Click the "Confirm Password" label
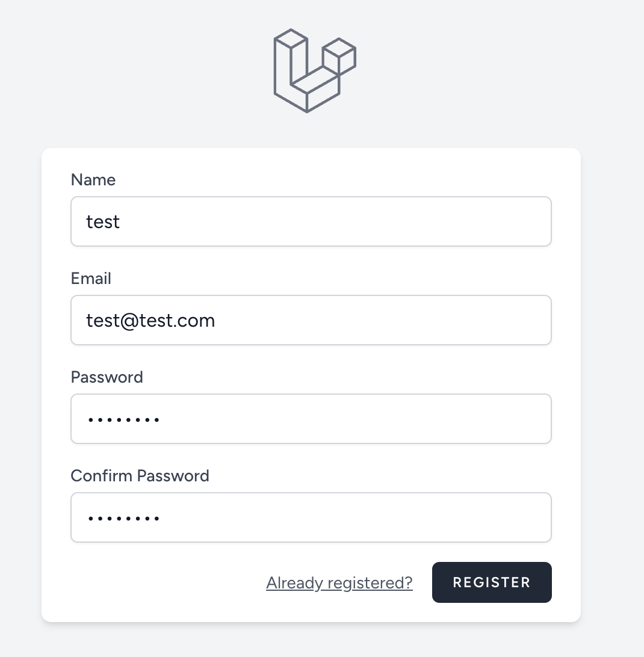 click(140, 476)
